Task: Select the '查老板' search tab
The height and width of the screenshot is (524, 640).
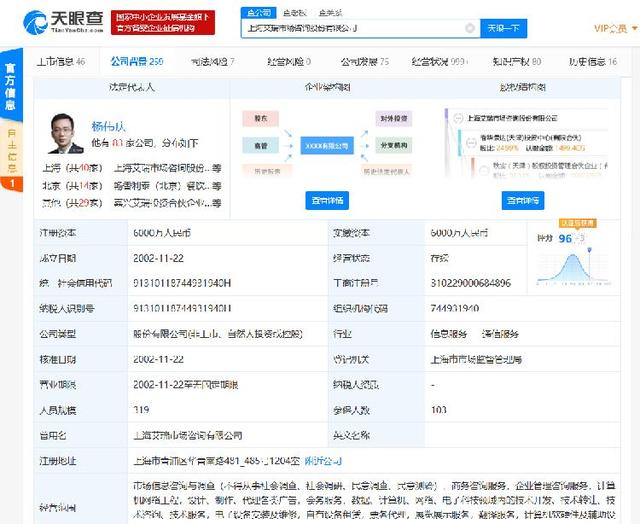Action: [294, 13]
